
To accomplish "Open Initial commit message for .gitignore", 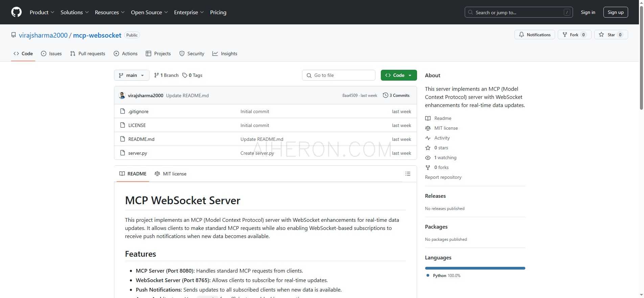I will pyautogui.click(x=255, y=111).
